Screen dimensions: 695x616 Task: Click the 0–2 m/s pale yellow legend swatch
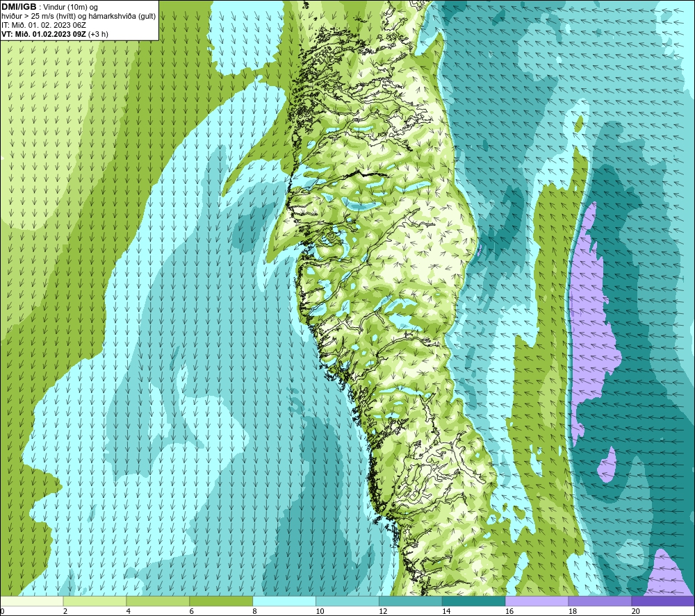click(x=31, y=601)
